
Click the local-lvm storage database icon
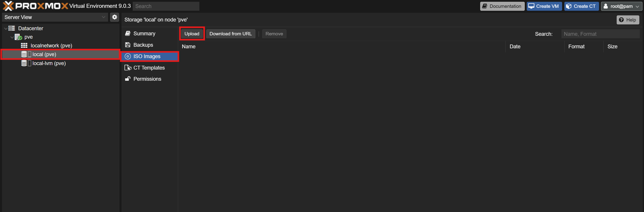tap(24, 63)
